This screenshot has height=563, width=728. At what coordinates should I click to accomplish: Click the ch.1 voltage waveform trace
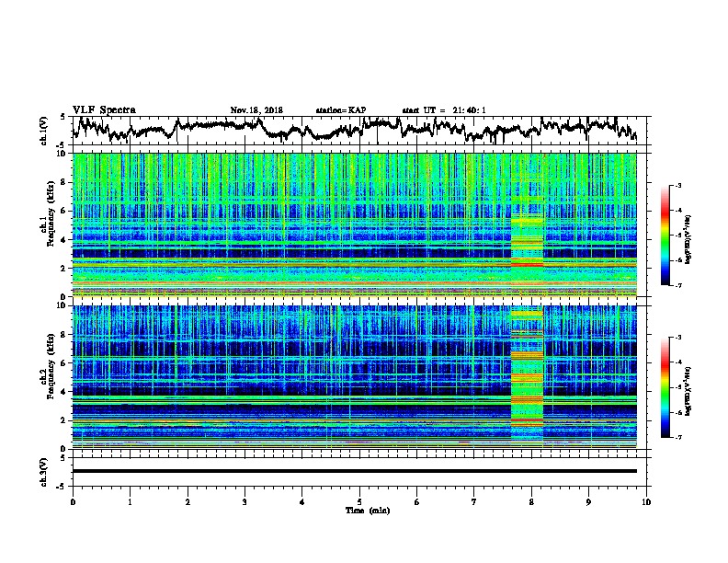[354, 130]
